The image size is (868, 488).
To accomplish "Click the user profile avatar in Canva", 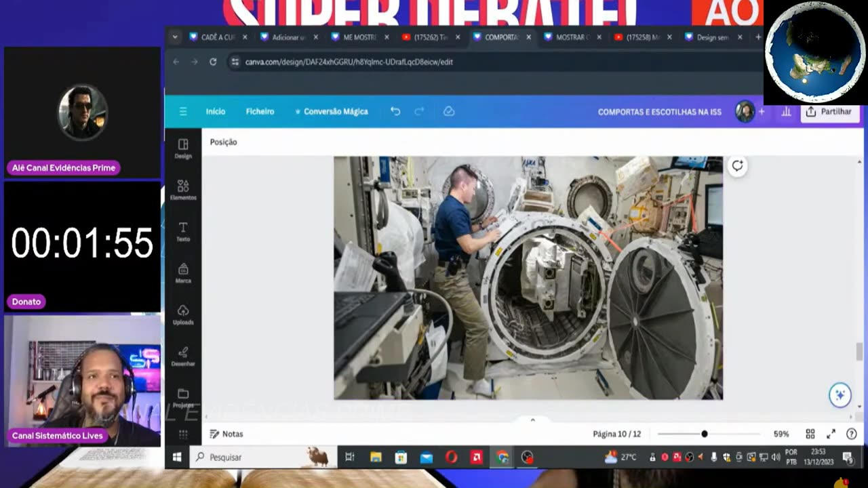I will pos(745,111).
